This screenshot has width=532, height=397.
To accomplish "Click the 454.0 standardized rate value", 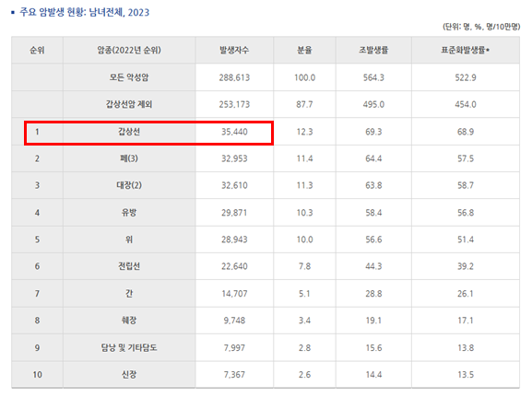I will point(466,104).
